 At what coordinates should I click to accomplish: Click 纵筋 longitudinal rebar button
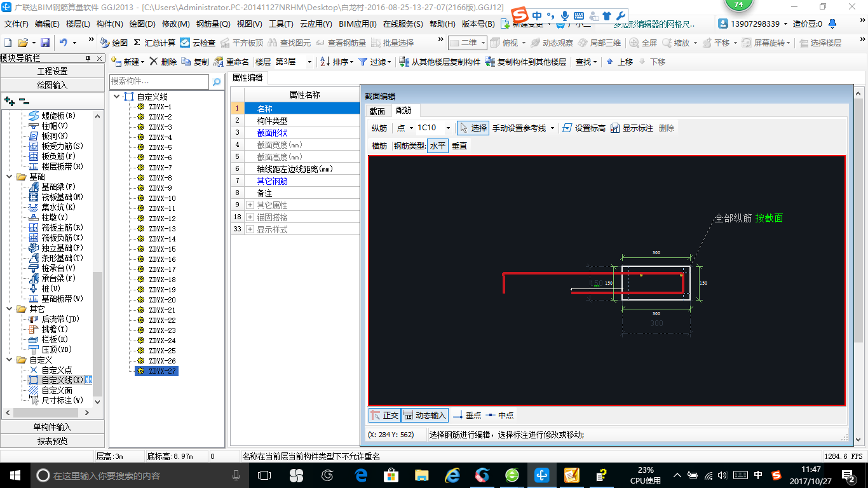coord(379,128)
